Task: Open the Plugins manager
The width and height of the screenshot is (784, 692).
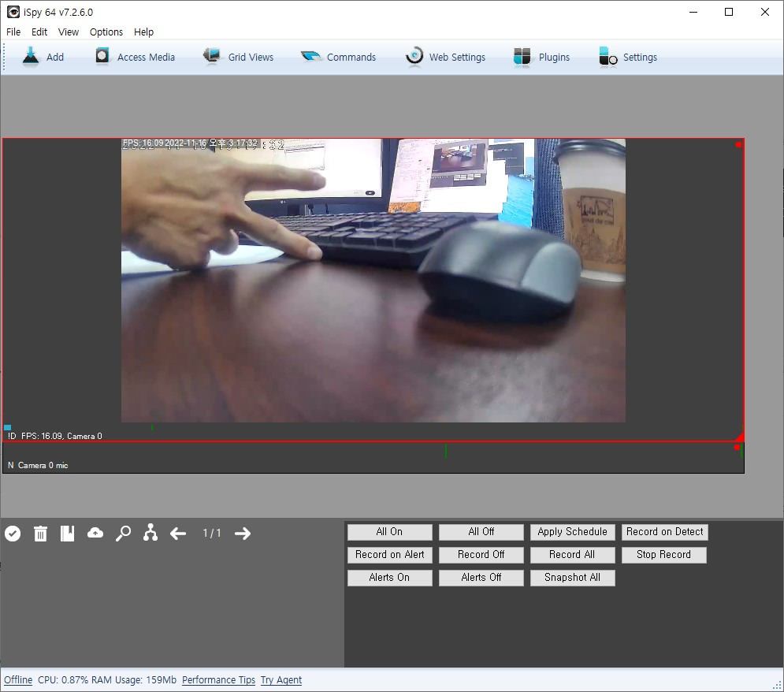Action: (541, 56)
